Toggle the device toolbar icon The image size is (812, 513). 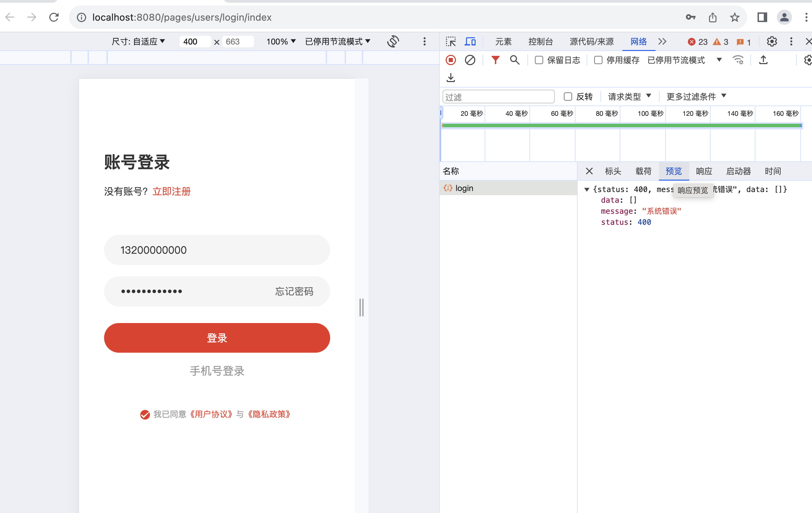pos(470,42)
